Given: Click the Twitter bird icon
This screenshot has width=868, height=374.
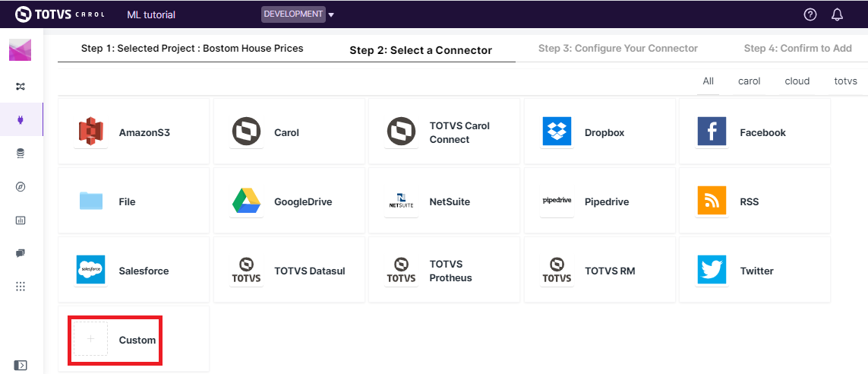Looking at the screenshot, I should [x=712, y=270].
